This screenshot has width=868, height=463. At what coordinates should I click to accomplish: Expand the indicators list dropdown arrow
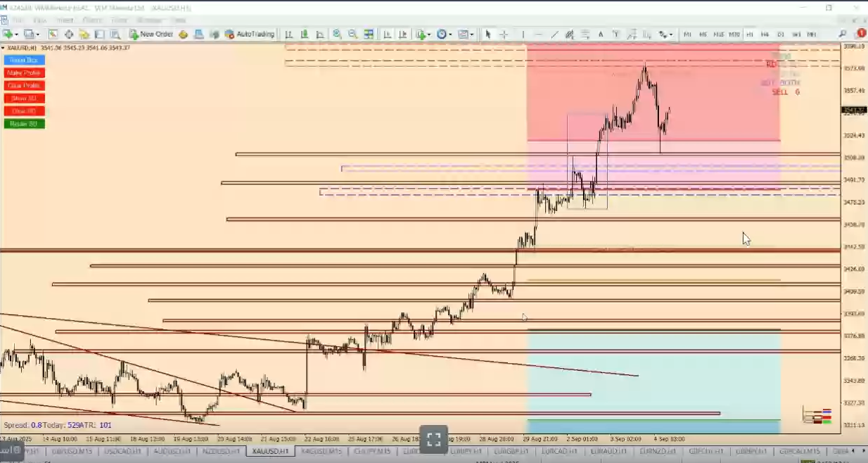pyautogui.click(x=429, y=34)
